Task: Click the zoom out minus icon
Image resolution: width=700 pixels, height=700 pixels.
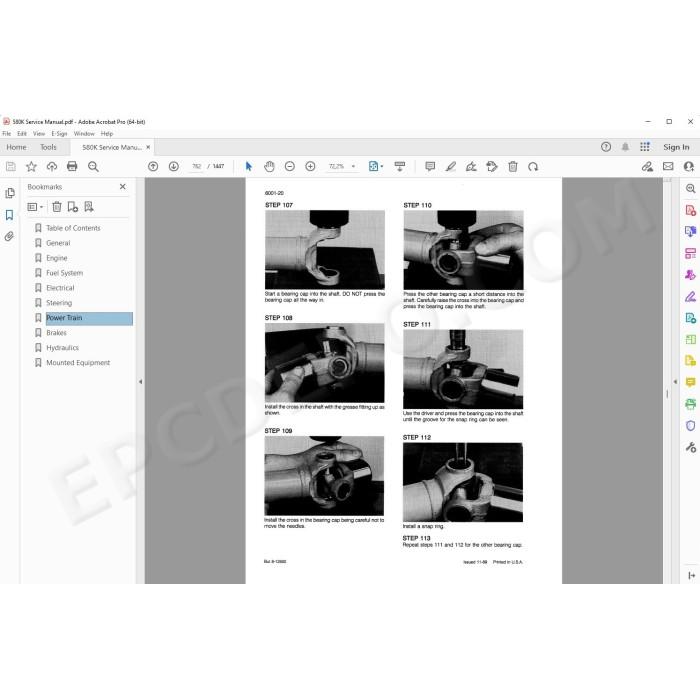Action: [290, 167]
